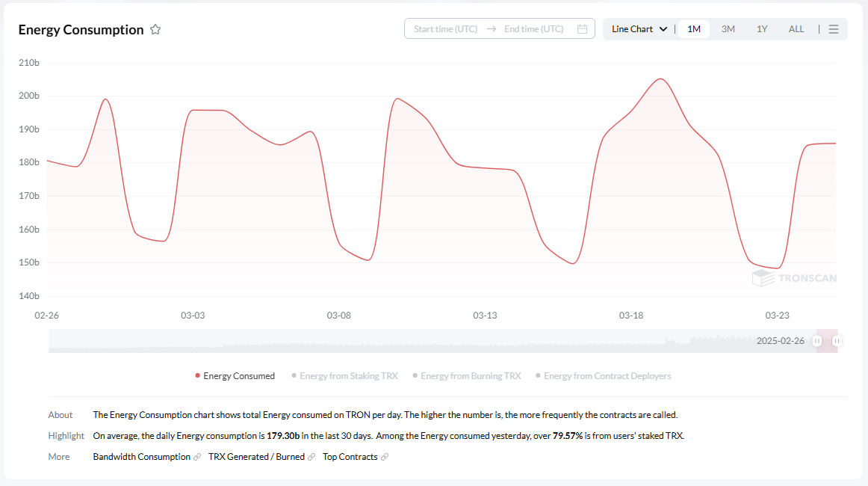Open the Line Chart type dropdown
868x486 pixels.
tap(639, 29)
